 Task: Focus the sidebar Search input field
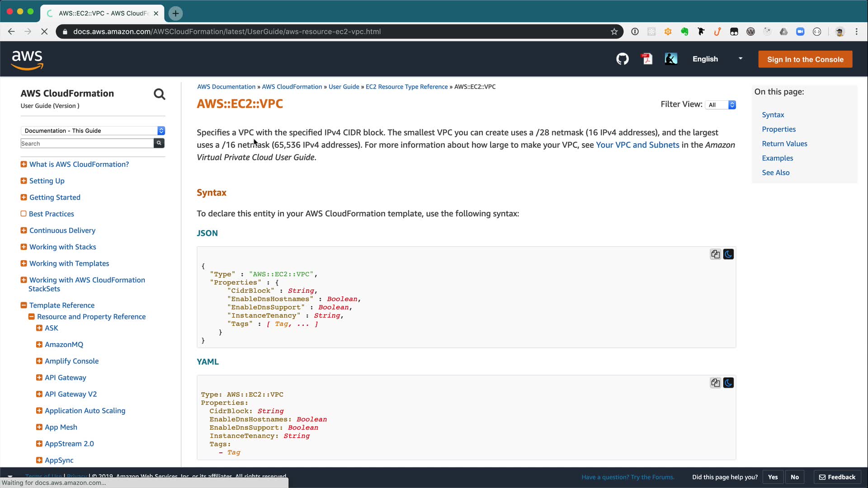click(x=87, y=143)
